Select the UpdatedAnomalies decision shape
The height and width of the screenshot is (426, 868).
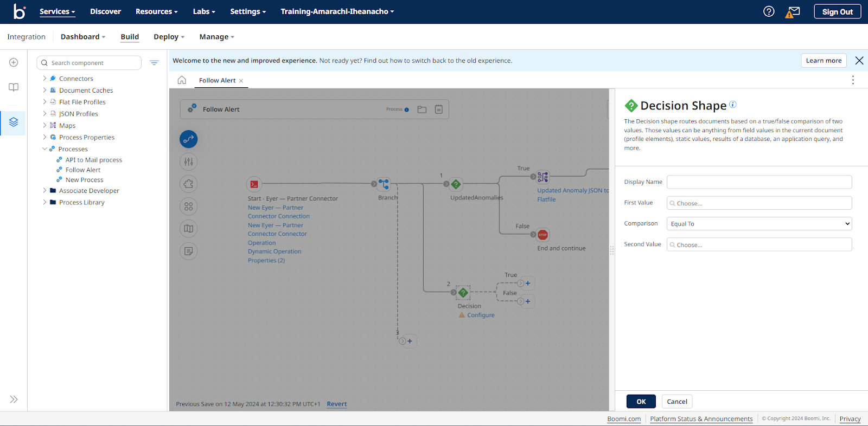(x=456, y=184)
